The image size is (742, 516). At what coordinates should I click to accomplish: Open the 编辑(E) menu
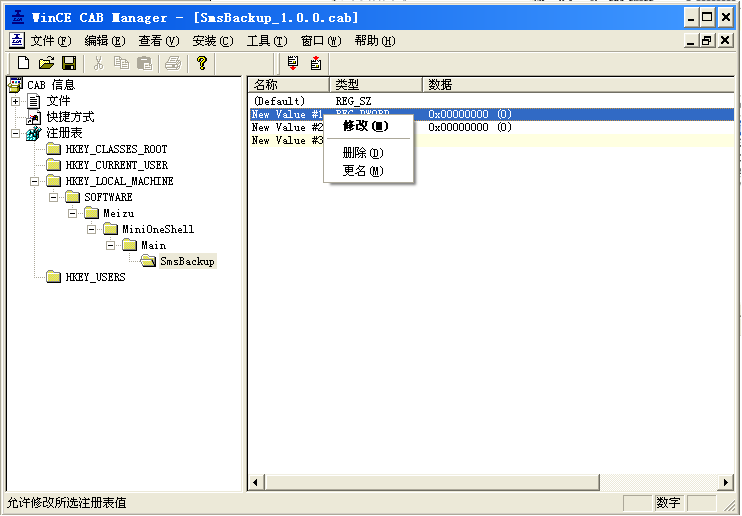click(x=105, y=41)
